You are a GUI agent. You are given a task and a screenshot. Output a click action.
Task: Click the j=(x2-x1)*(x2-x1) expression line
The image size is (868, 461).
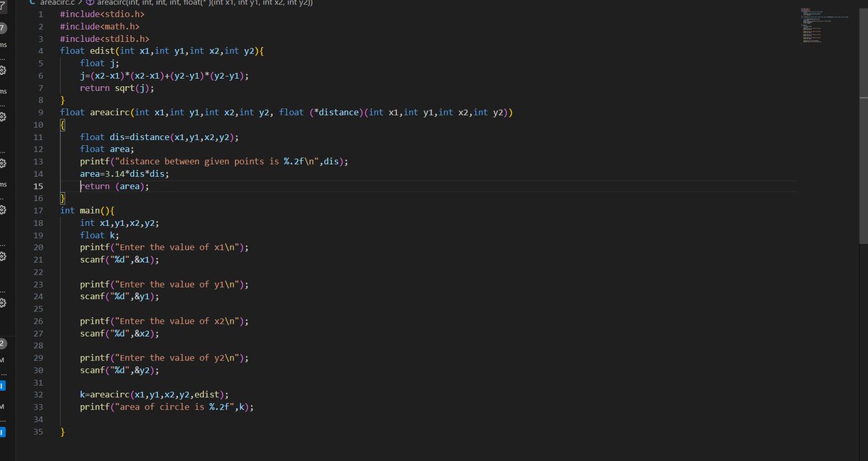pos(164,75)
